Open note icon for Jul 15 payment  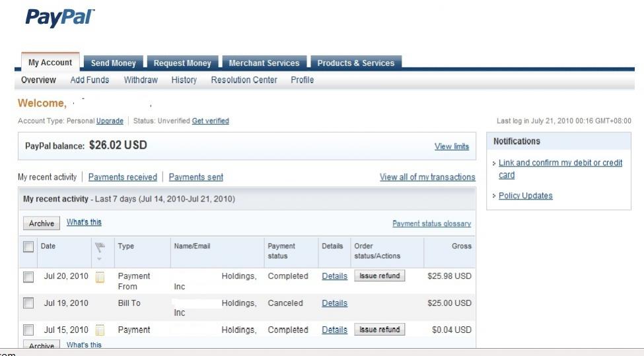pyautogui.click(x=100, y=330)
